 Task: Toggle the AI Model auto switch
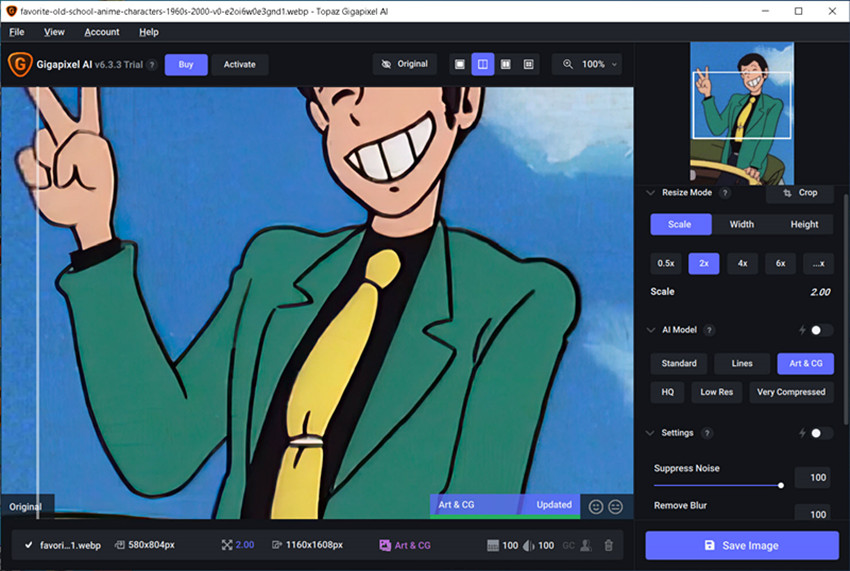point(820,330)
